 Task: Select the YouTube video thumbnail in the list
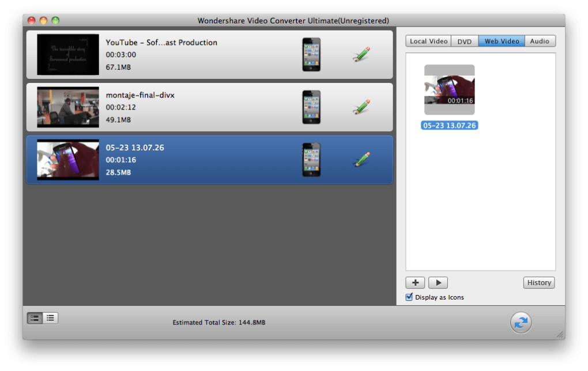[68, 54]
